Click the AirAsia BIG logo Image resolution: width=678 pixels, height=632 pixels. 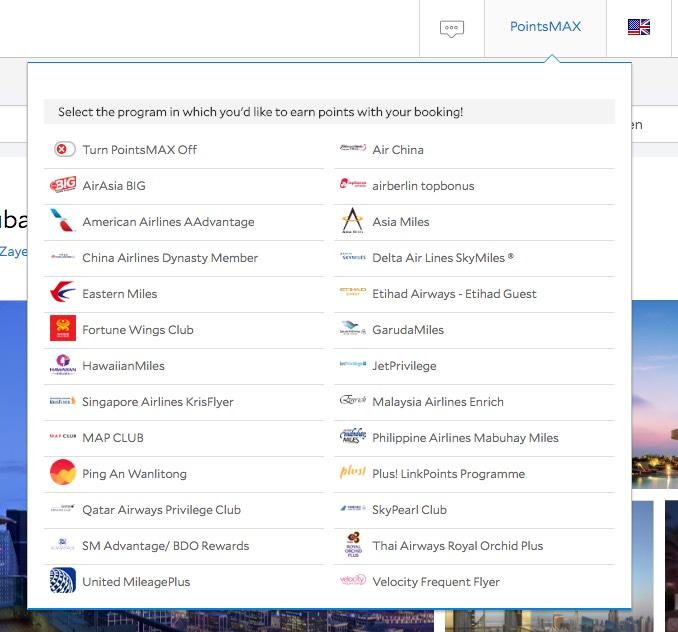coord(63,185)
